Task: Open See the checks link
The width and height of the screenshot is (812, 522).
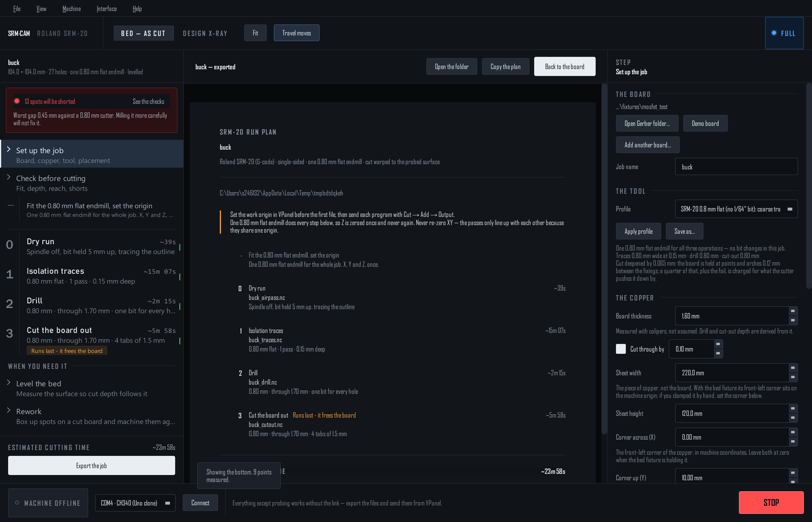Action: coord(148,101)
